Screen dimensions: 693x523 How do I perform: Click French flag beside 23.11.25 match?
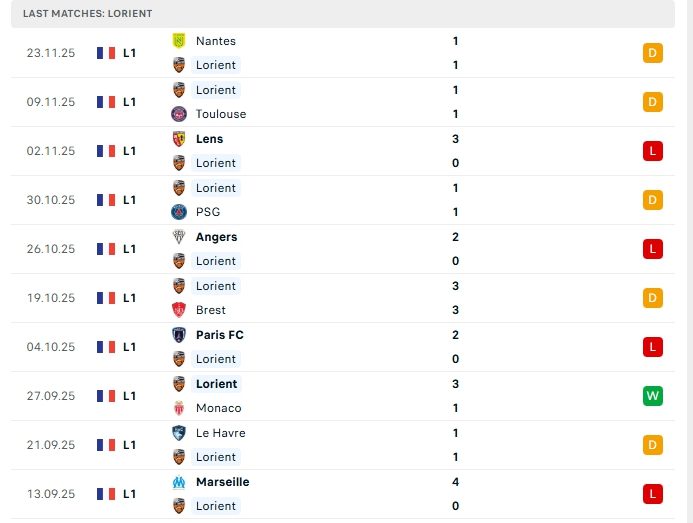click(x=106, y=53)
